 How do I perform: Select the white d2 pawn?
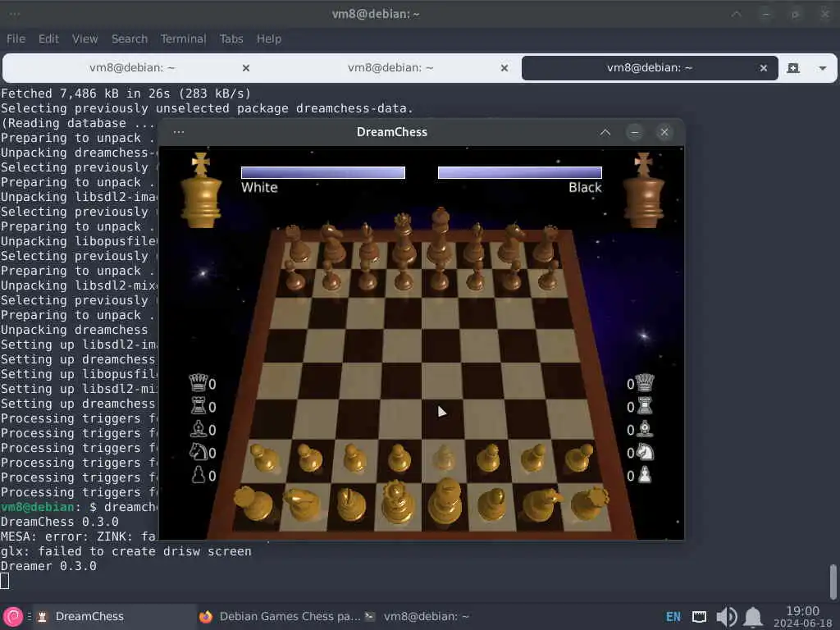[399, 459]
